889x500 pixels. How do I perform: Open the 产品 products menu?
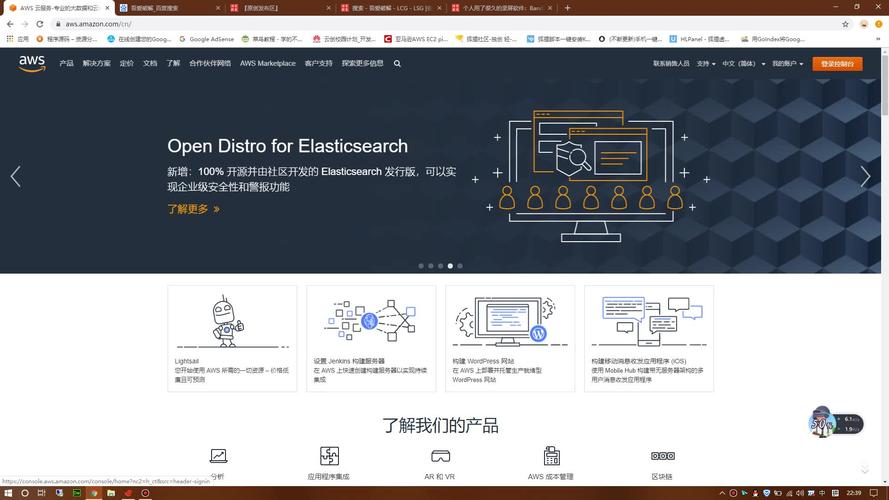click(66, 63)
